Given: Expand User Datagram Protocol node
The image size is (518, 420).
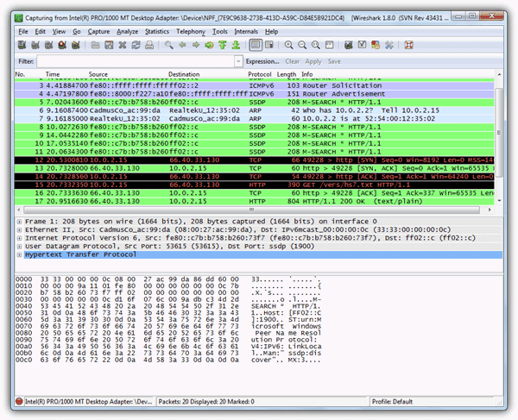Looking at the screenshot, I should (19, 246).
